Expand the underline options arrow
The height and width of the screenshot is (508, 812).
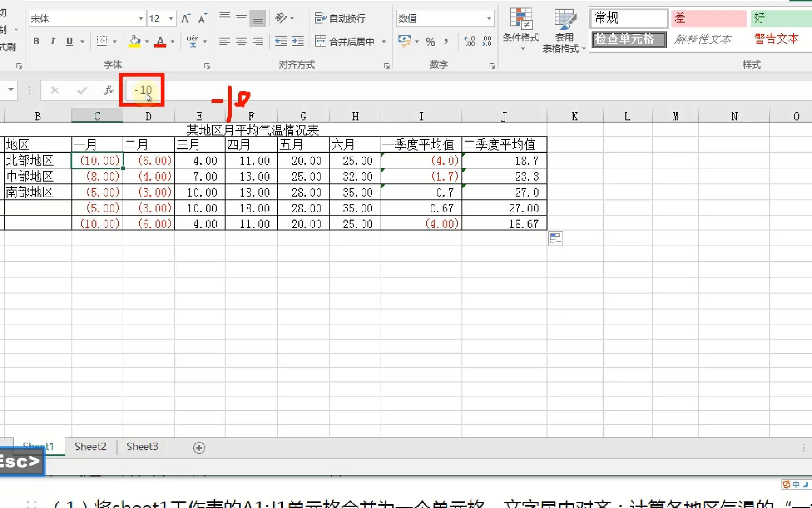pos(82,41)
